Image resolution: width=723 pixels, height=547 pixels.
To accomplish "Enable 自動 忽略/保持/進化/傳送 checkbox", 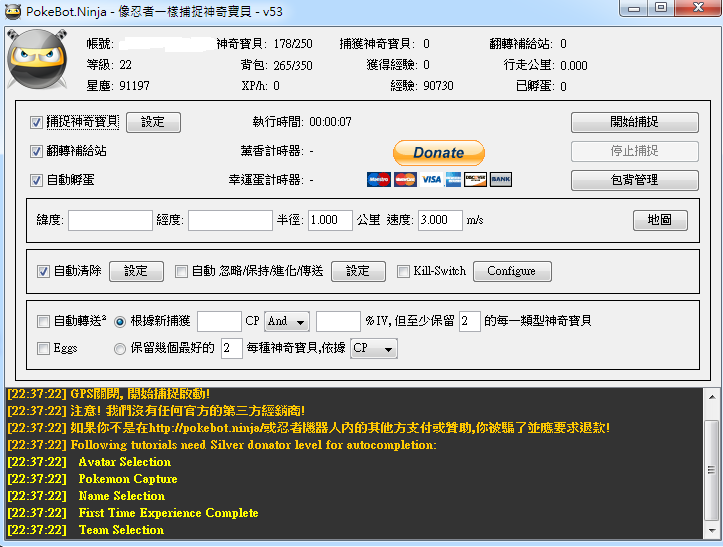I will point(181,271).
